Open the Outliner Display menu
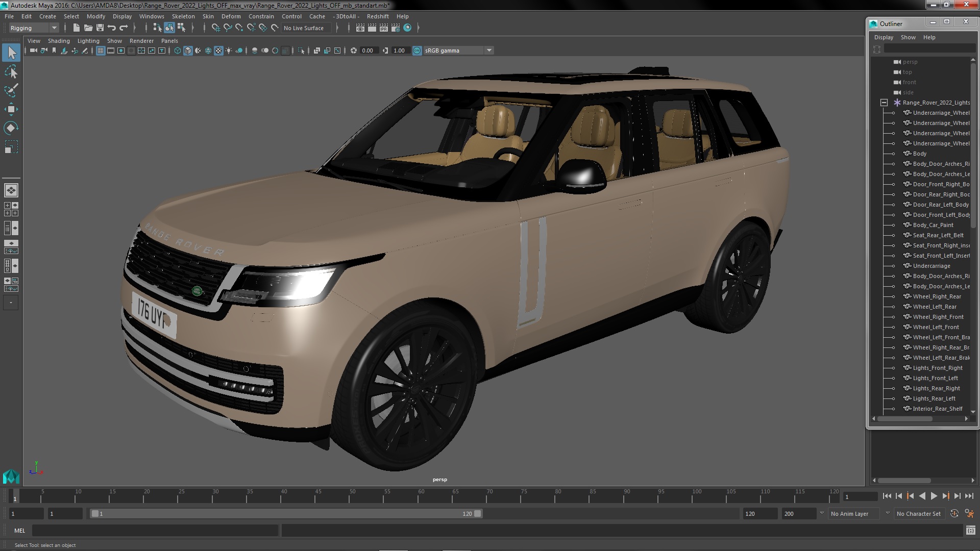Screen dimensions: 980x551 click(884, 37)
